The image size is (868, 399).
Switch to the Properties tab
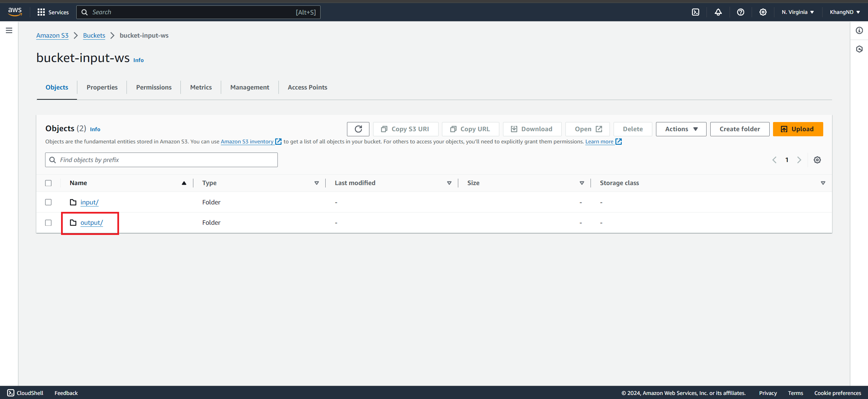click(102, 87)
